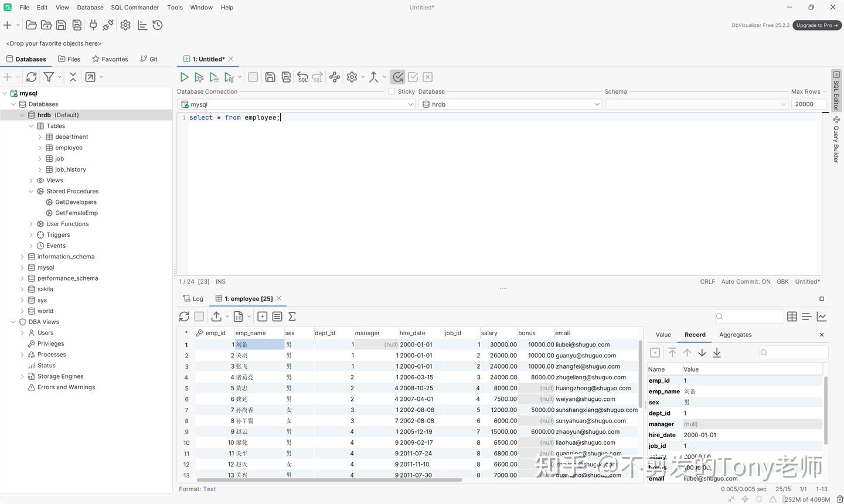Click the salary column header
The height and width of the screenshot is (504, 844).
click(498, 333)
